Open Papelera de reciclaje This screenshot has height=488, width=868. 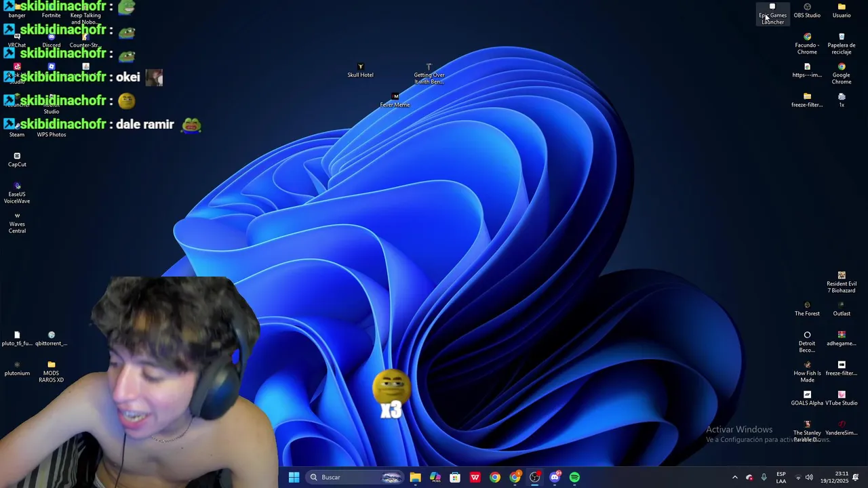pos(842,44)
